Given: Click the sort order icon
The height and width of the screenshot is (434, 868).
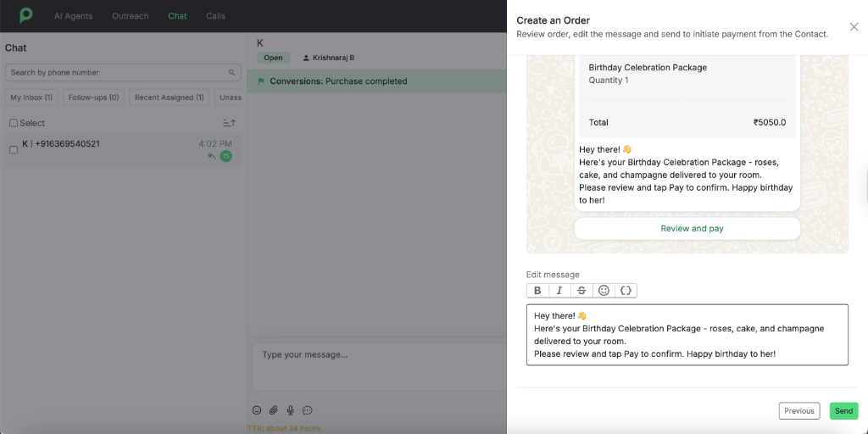Looking at the screenshot, I should point(229,123).
